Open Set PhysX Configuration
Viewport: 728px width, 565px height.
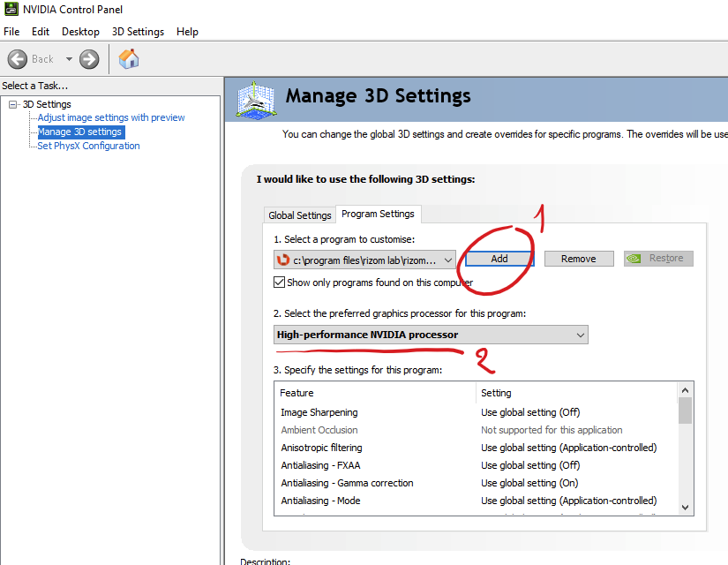coord(88,146)
